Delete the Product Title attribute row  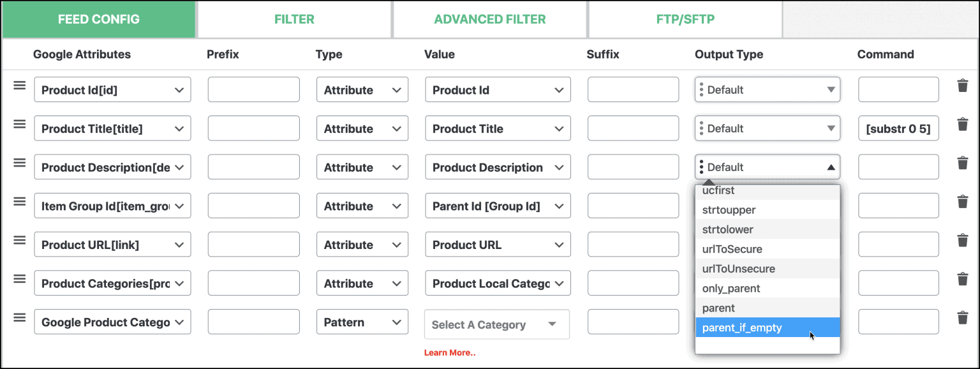pyautogui.click(x=963, y=124)
